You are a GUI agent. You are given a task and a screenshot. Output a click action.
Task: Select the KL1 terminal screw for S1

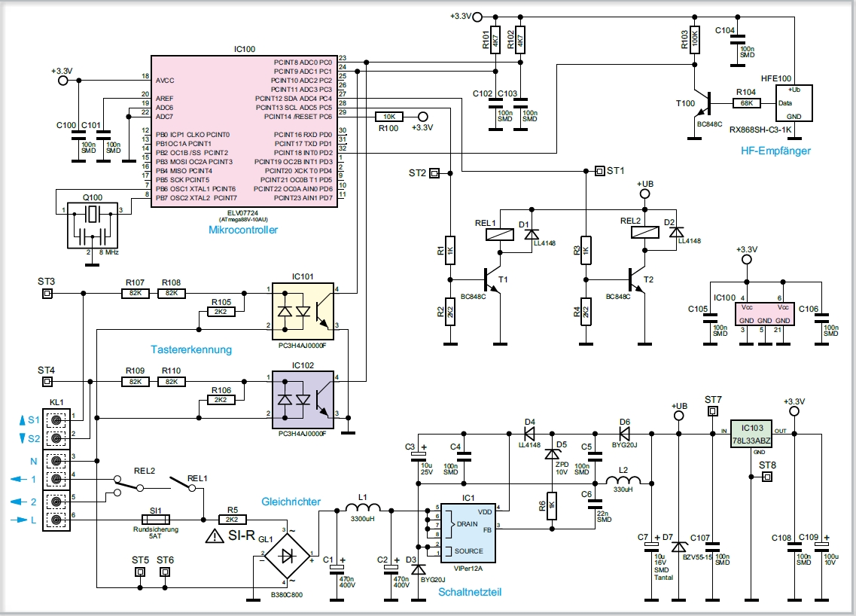(x=56, y=420)
